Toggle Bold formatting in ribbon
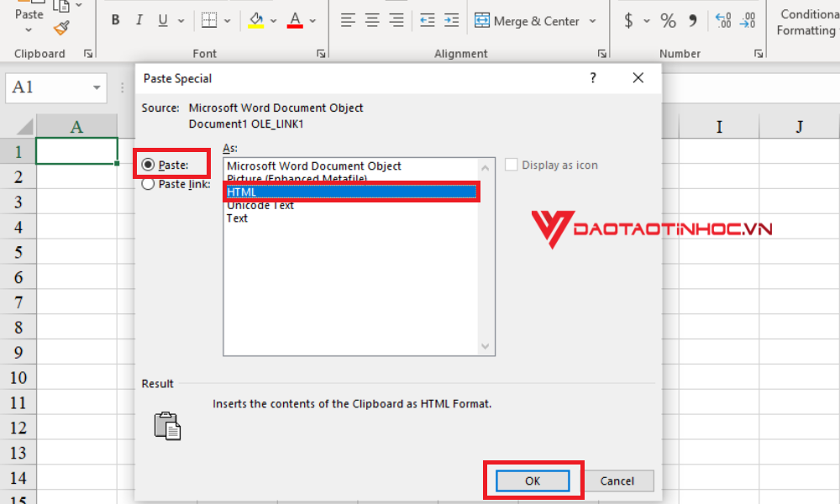Screen dimensions: 840x504 click(x=115, y=20)
